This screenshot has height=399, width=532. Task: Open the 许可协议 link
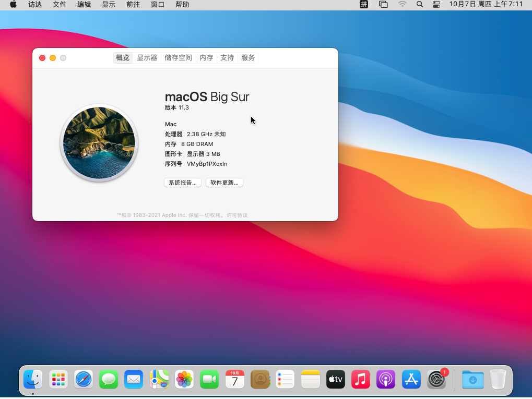(x=237, y=215)
